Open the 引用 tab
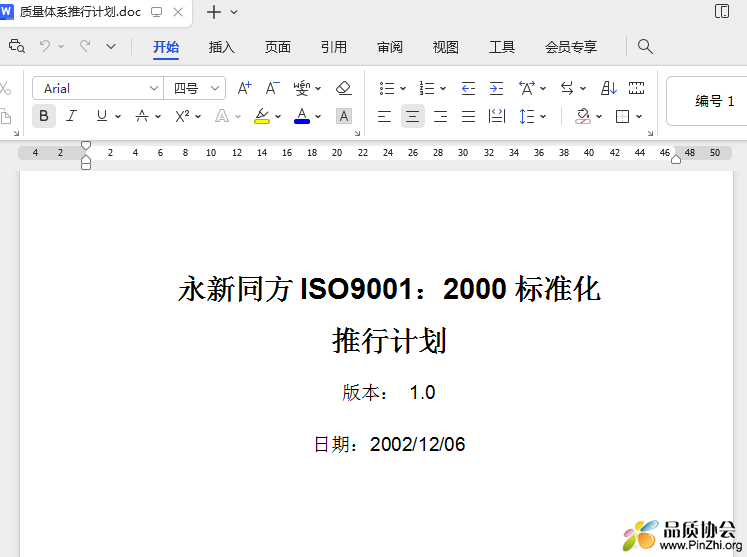The height and width of the screenshot is (557, 747). pos(333,47)
